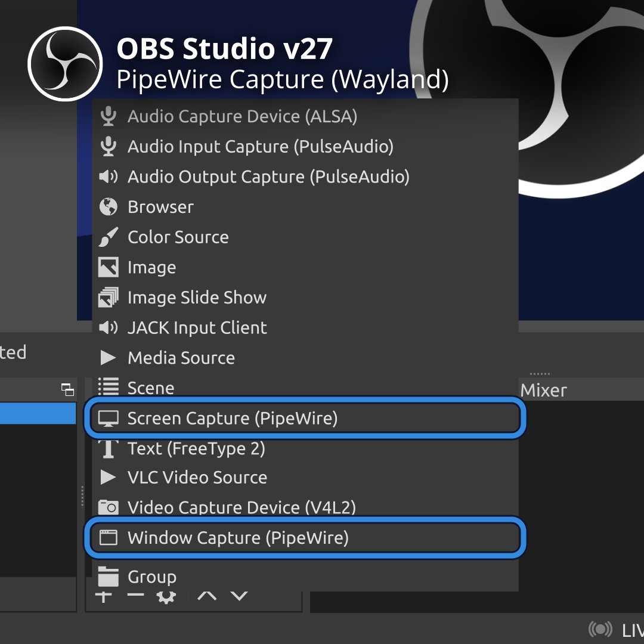This screenshot has height=644, width=644.
Task: Open source properties gear icon
Action: coord(166,597)
